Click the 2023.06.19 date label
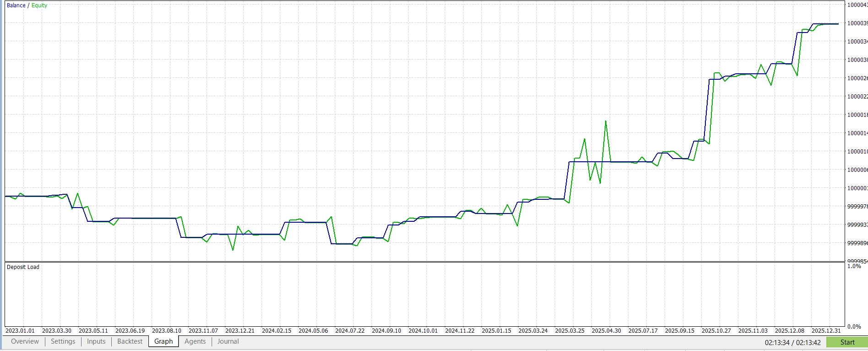This screenshot has width=868, height=351. (130, 331)
